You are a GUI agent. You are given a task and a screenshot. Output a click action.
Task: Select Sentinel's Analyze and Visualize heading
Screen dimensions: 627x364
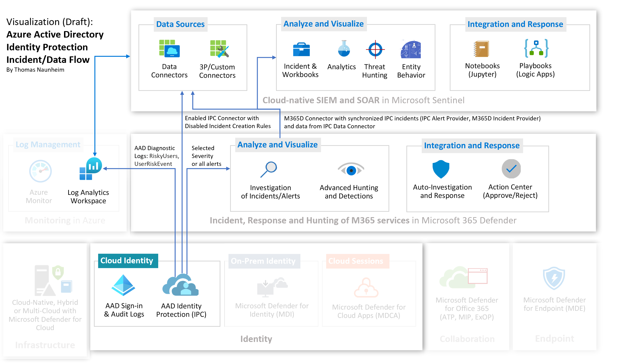324,24
